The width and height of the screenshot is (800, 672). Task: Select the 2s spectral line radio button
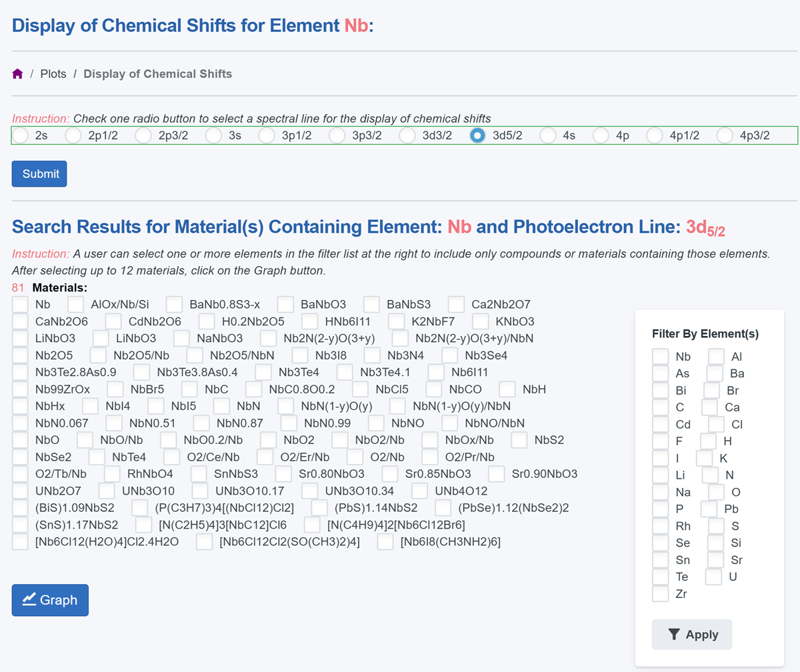pos(19,135)
